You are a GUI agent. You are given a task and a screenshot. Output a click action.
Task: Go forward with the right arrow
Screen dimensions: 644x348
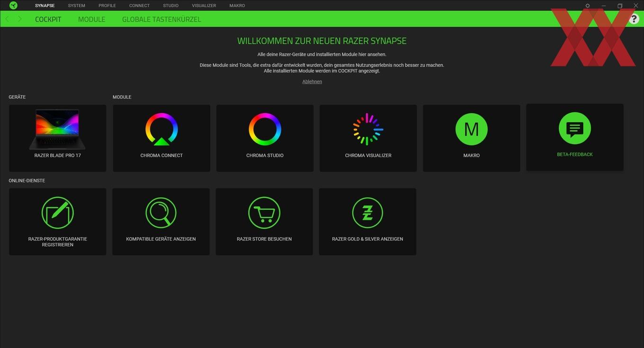pyautogui.click(x=19, y=19)
